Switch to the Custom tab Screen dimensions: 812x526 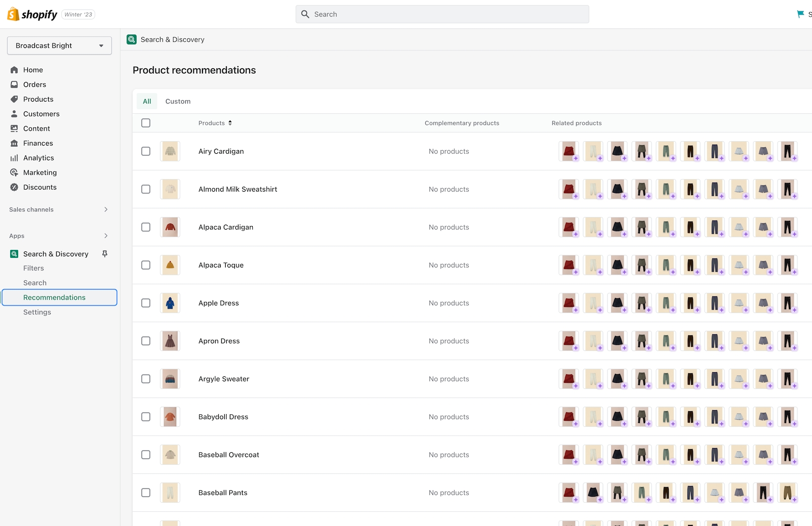pyautogui.click(x=178, y=101)
